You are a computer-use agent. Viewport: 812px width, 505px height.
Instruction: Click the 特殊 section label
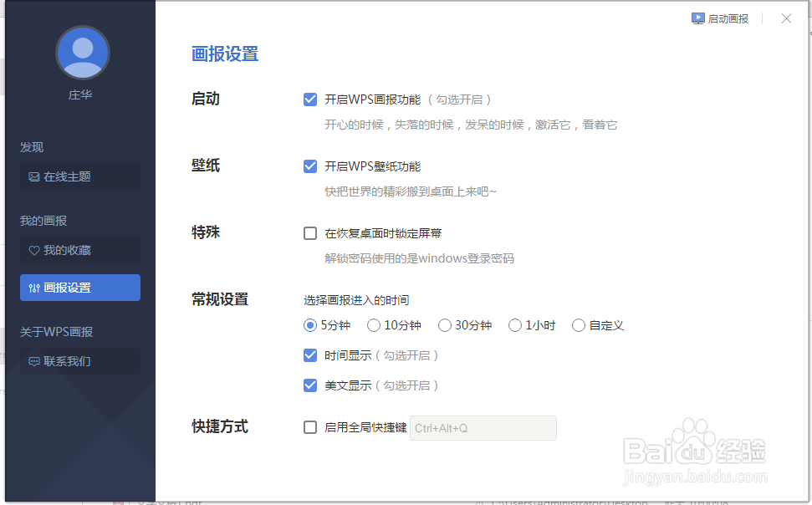click(x=206, y=232)
